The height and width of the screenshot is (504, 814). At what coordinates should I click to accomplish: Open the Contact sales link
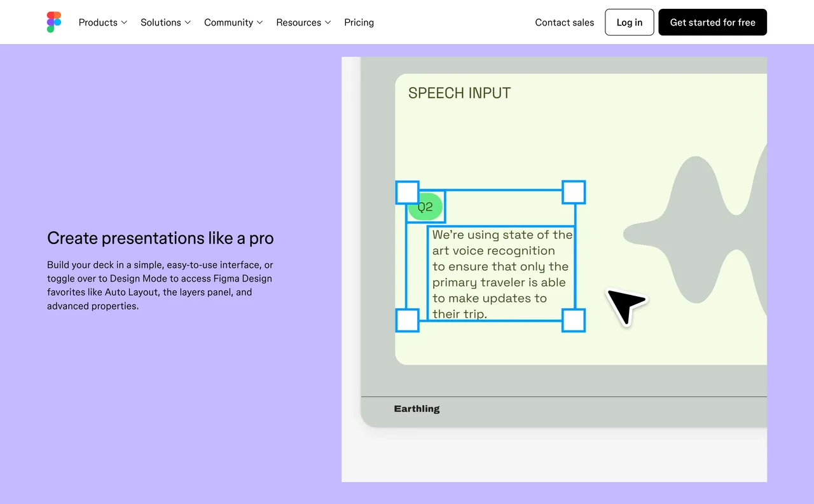(564, 22)
